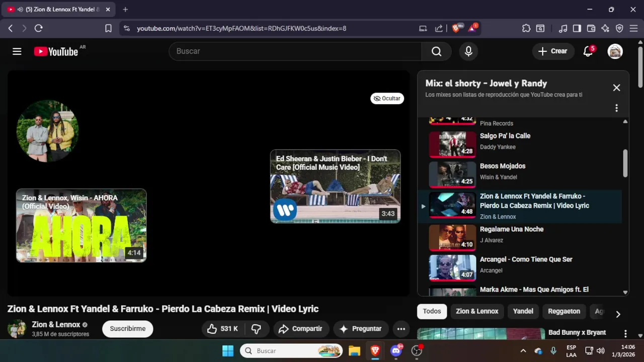
Task: Open the AHORA end screen video card
Action: point(81,225)
